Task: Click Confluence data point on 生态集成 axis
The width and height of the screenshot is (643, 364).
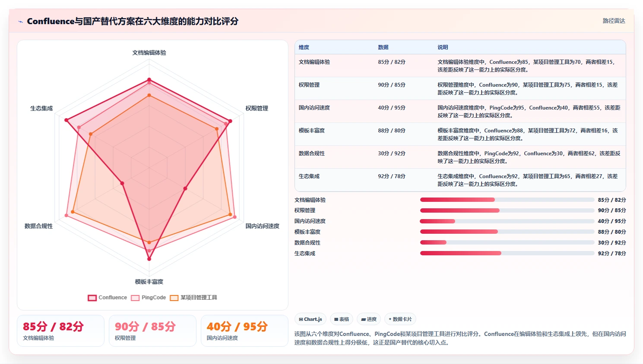Action: (66, 120)
